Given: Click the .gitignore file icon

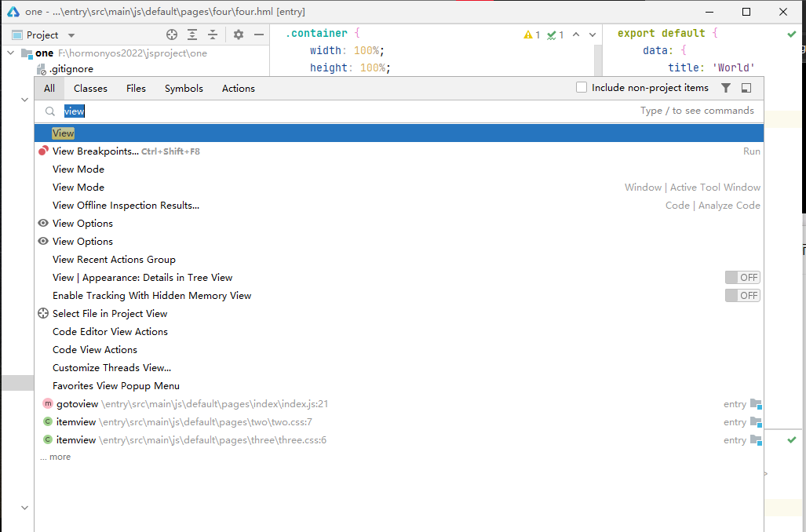Looking at the screenshot, I should tap(42, 69).
